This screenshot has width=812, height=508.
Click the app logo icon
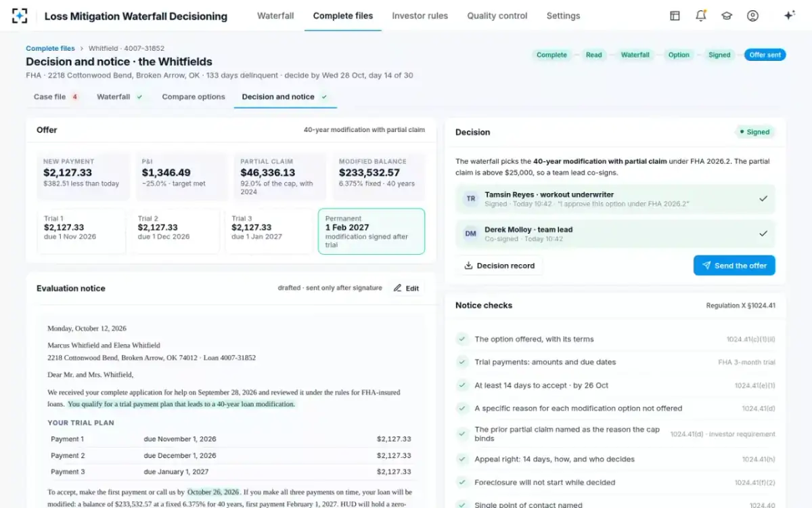20,16
